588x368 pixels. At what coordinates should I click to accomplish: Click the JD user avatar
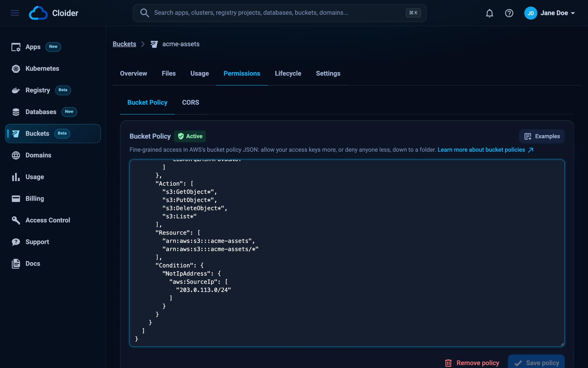click(x=530, y=13)
